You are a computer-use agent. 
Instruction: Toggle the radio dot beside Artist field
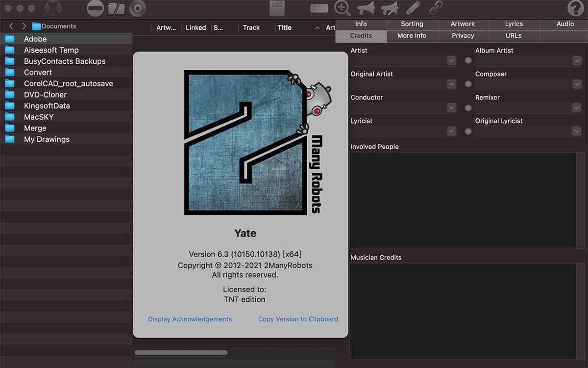(x=468, y=60)
